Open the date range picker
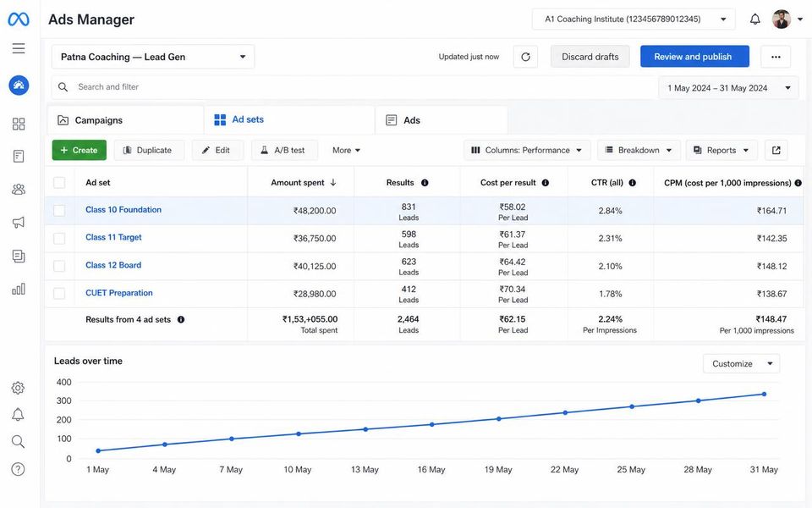This screenshot has width=812, height=508. pos(728,88)
